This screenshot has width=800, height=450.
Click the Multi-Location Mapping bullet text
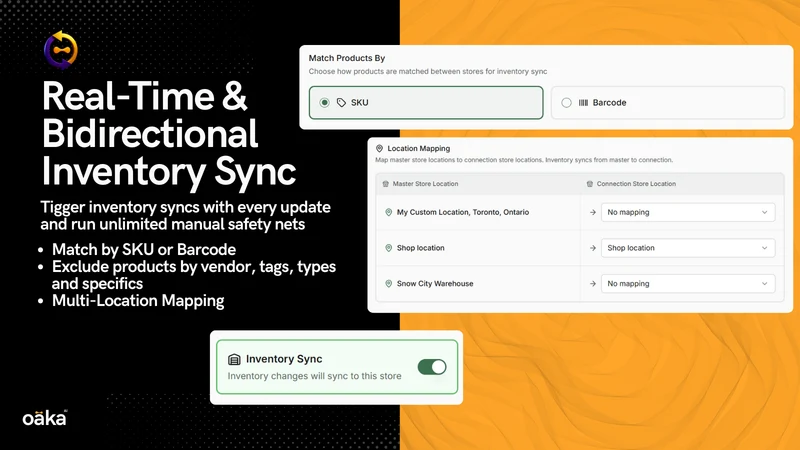[x=138, y=301]
